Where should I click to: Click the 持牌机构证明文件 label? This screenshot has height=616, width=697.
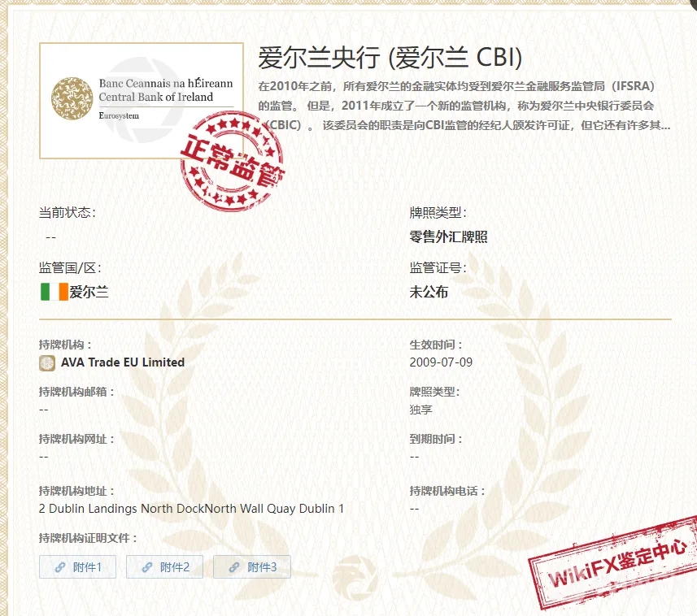pyautogui.click(x=88, y=538)
